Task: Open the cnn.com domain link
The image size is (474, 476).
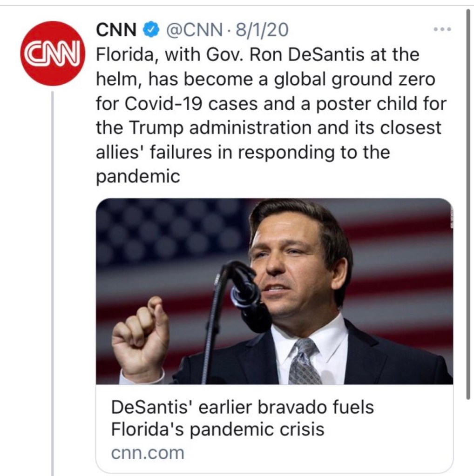Action: click(148, 452)
